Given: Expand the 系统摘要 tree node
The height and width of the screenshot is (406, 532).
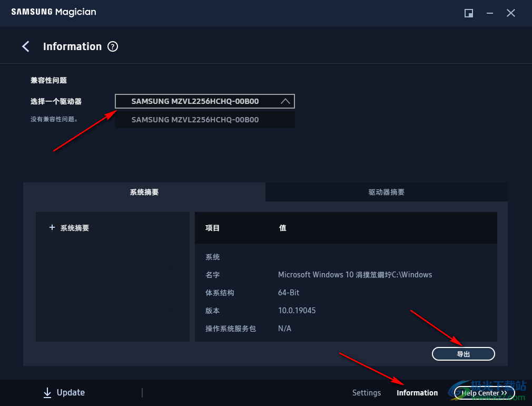Looking at the screenshot, I should tap(52, 228).
